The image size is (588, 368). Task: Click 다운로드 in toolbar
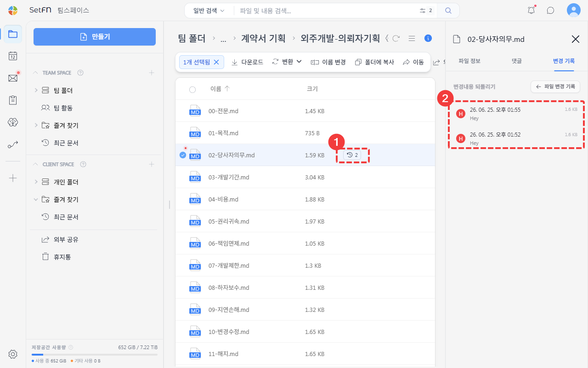point(247,62)
